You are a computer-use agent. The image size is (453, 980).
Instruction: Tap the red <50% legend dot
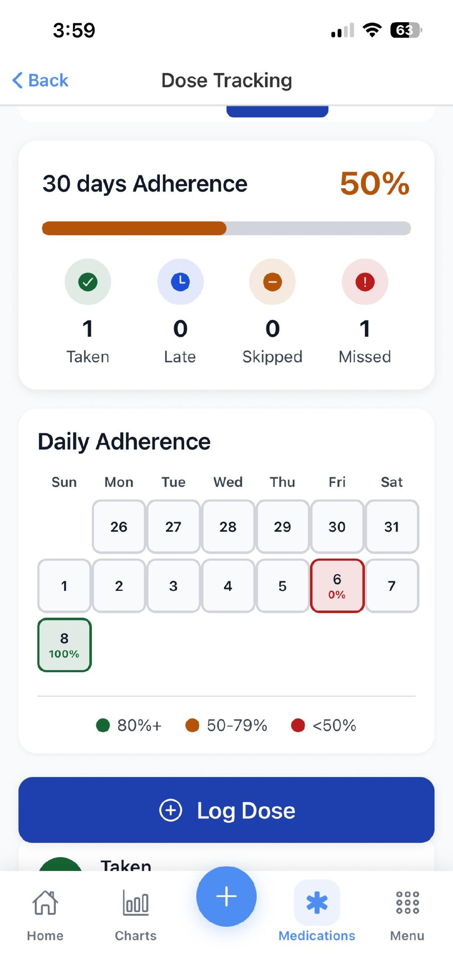(298, 725)
